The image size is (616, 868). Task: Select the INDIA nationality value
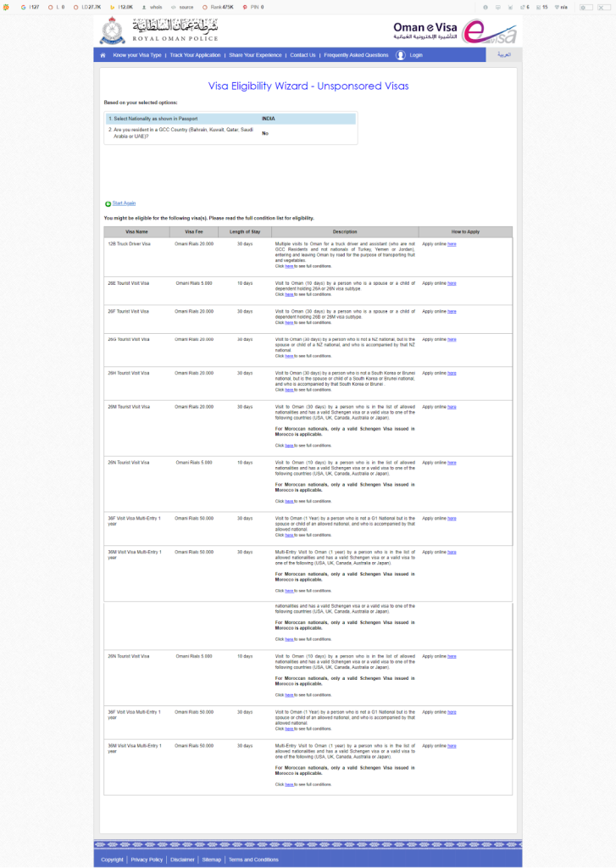click(269, 119)
